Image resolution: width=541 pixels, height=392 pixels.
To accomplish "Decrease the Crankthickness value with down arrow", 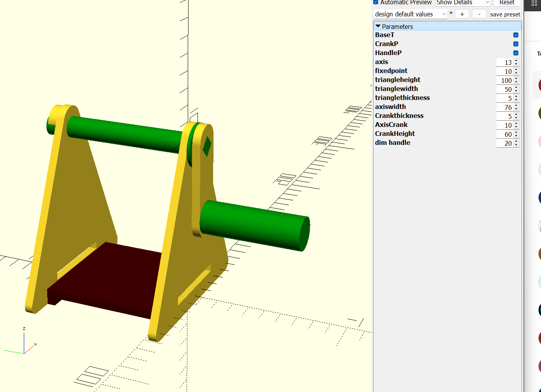I will click(x=516, y=118).
